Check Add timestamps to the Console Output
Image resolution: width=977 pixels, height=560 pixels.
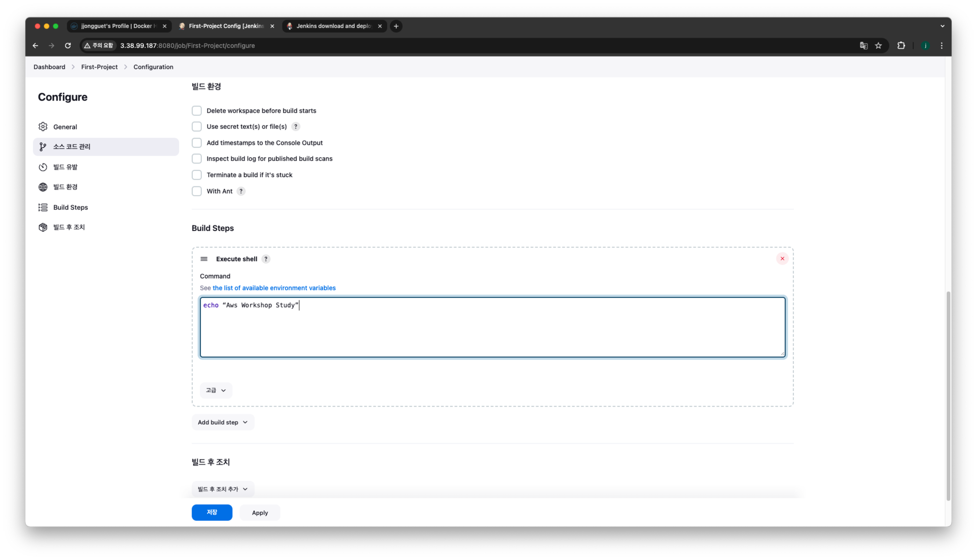coord(197,143)
